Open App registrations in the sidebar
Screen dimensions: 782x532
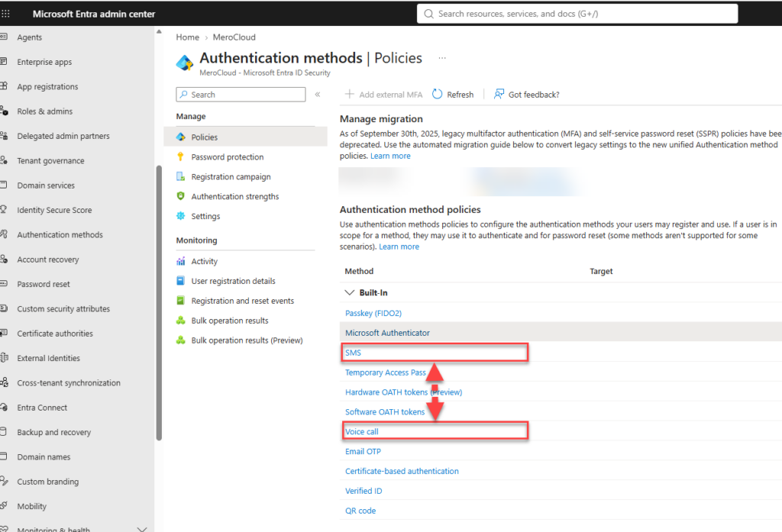click(x=47, y=87)
